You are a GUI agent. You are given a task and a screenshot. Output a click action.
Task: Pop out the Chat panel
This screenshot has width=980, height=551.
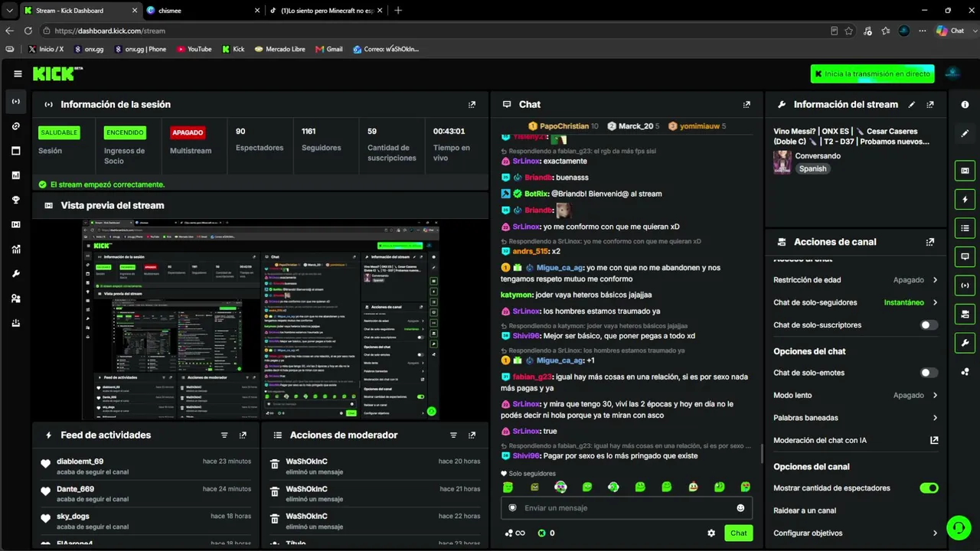746,105
